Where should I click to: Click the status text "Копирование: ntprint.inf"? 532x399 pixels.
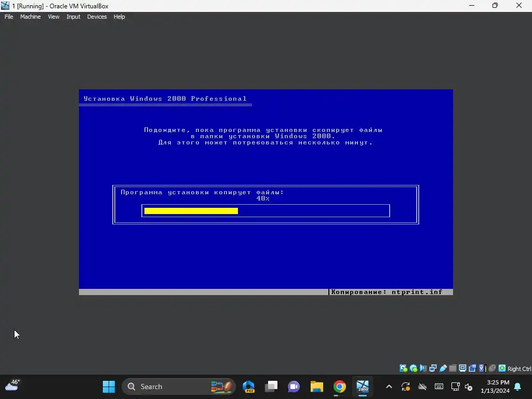(x=387, y=292)
